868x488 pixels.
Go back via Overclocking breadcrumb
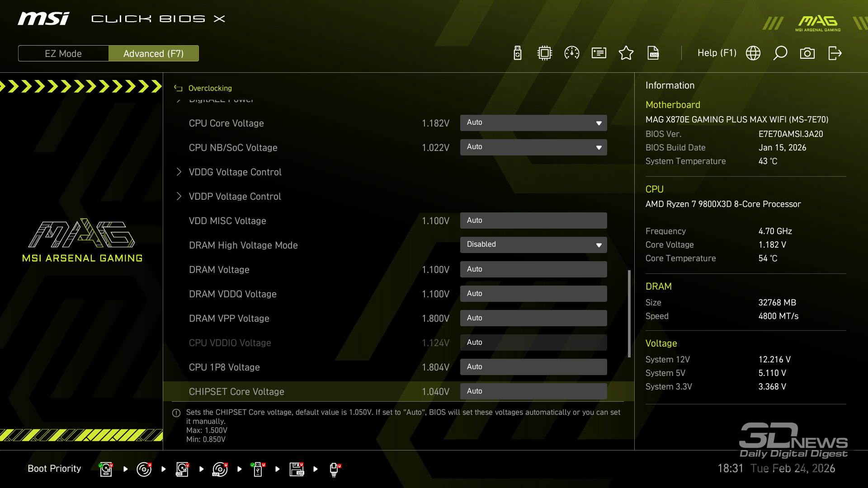[x=210, y=88]
